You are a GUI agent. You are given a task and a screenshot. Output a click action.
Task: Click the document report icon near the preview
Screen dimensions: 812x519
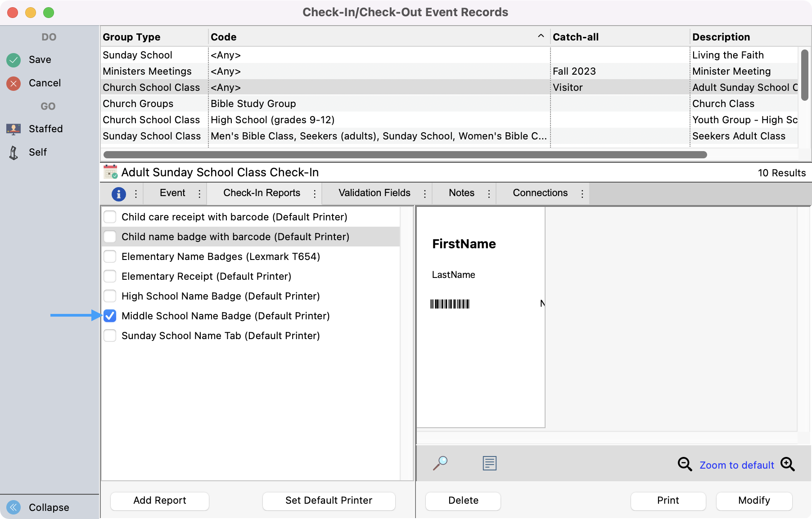pos(489,463)
